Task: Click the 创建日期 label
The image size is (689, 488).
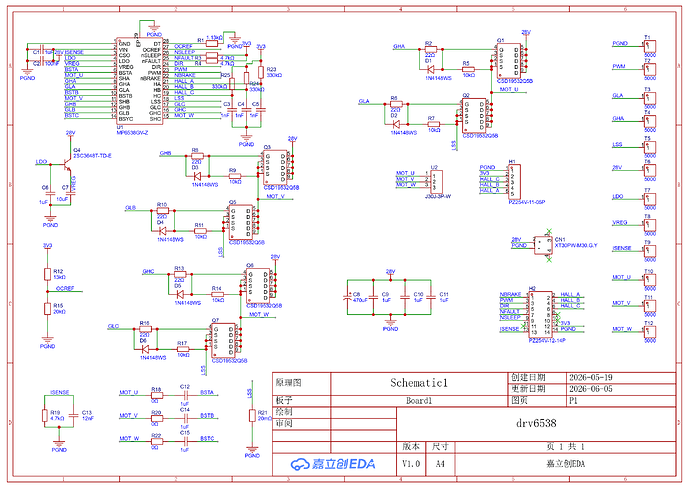Action: coord(528,377)
